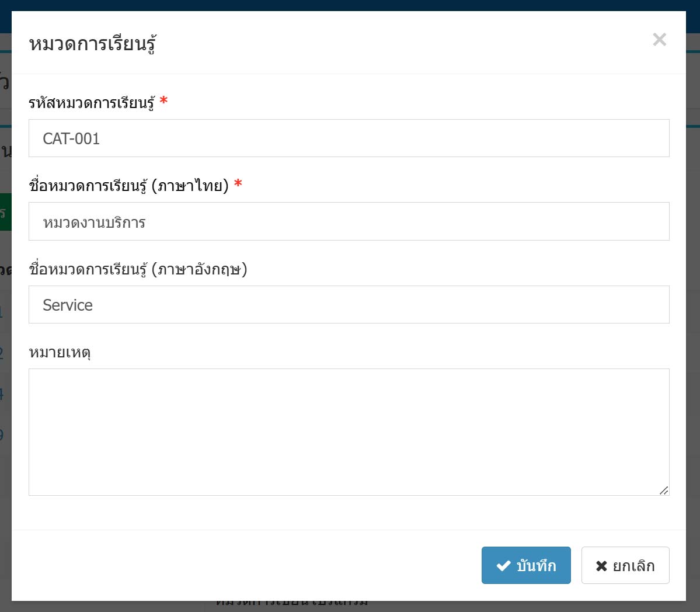Save the category with บันทึก button
Image resolution: width=700 pixels, height=612 pixels.
tap(526, 565)
